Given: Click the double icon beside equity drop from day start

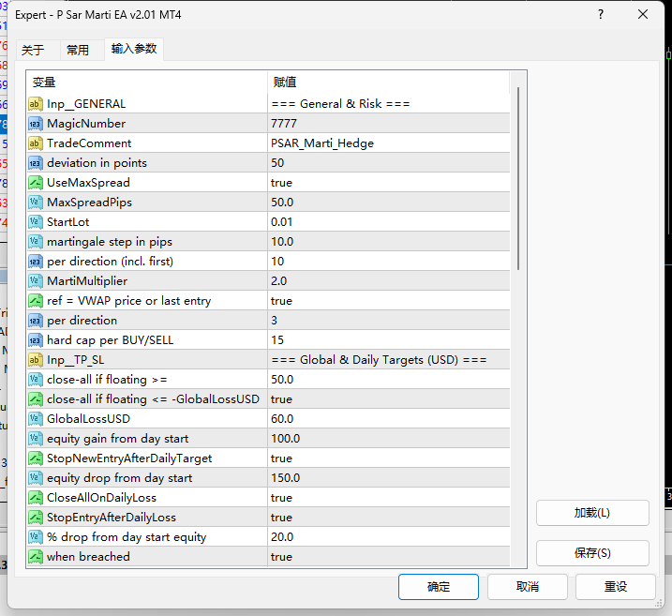Looking at the screenshot, I should (x=36, y=478).
